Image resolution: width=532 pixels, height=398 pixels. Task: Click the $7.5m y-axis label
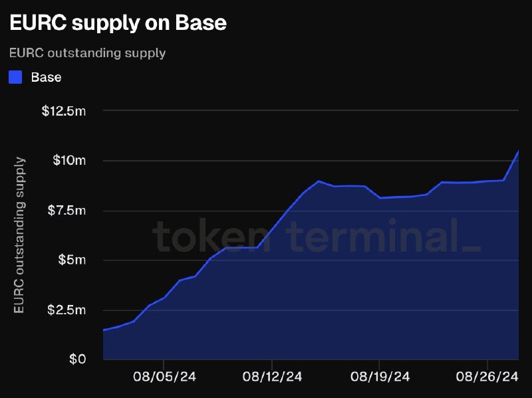click(x=66, y=211)
